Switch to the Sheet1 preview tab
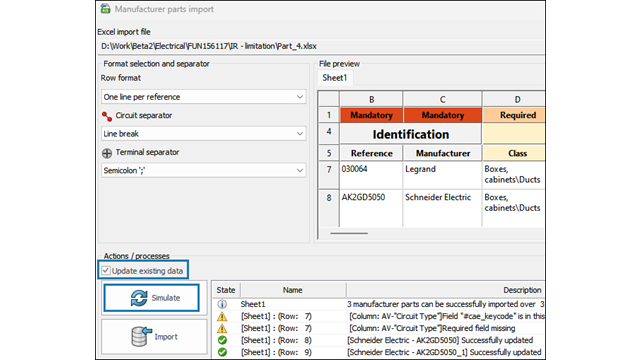 tap(335, 78)
